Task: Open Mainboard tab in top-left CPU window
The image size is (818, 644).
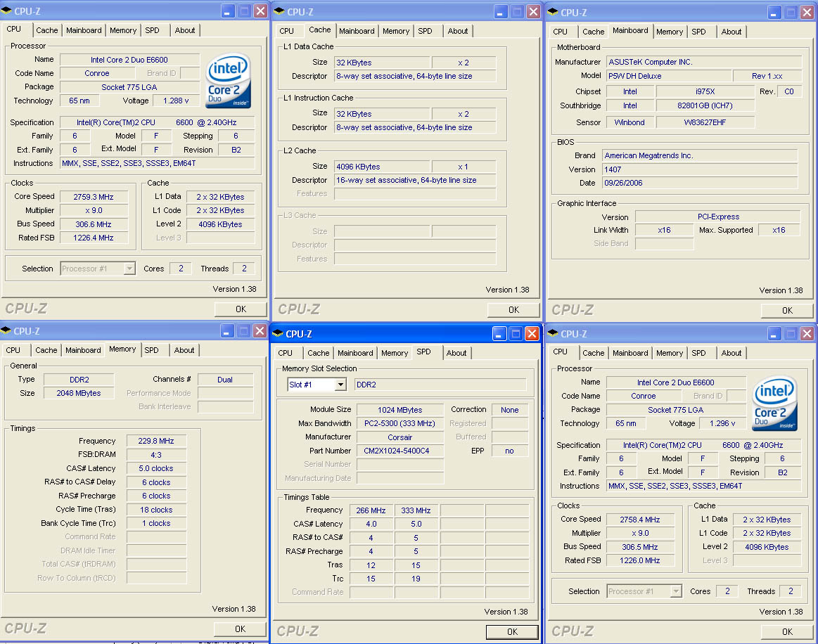Action: 84,30
